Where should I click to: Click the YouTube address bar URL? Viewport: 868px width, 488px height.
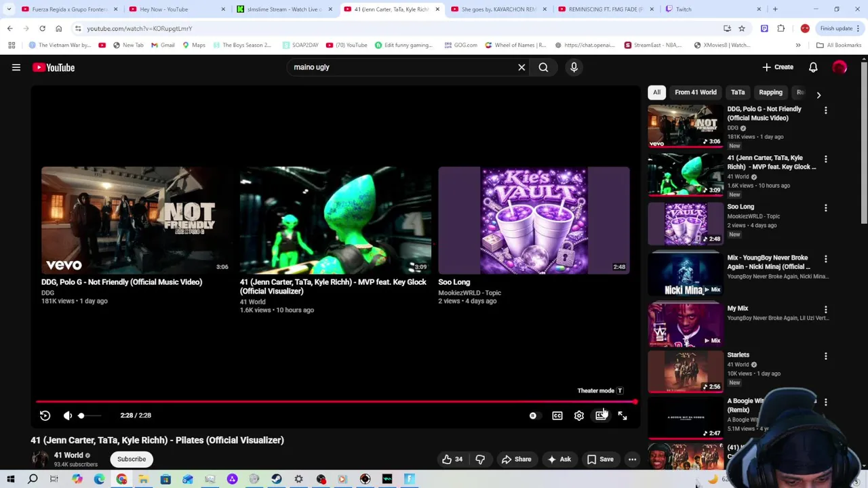pos(139,28)
